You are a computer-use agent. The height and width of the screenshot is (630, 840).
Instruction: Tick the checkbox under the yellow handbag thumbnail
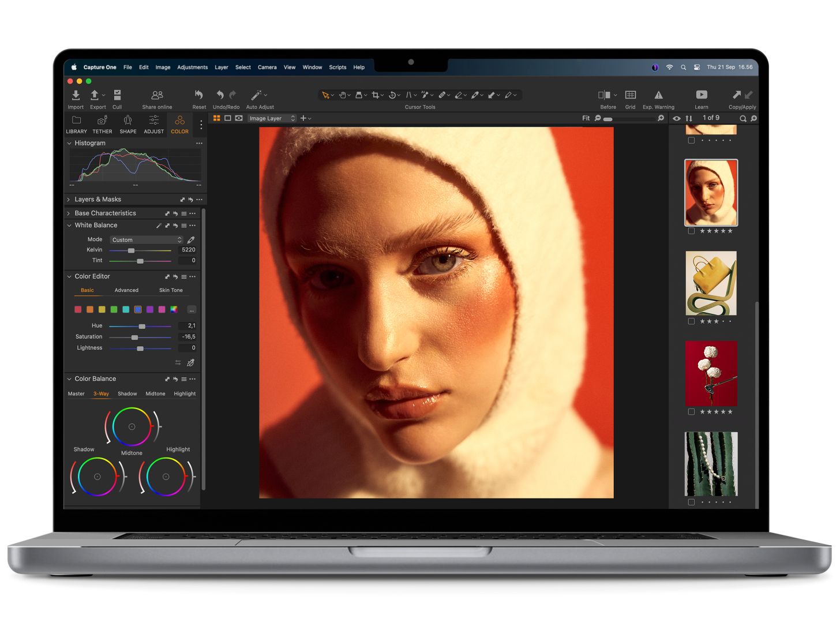(x=691, y=321)
